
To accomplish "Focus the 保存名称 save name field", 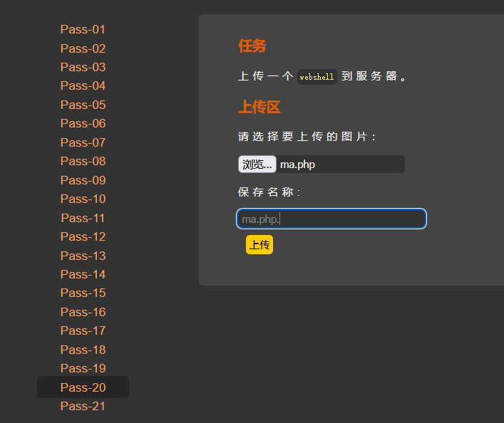I will click(331, 219).
